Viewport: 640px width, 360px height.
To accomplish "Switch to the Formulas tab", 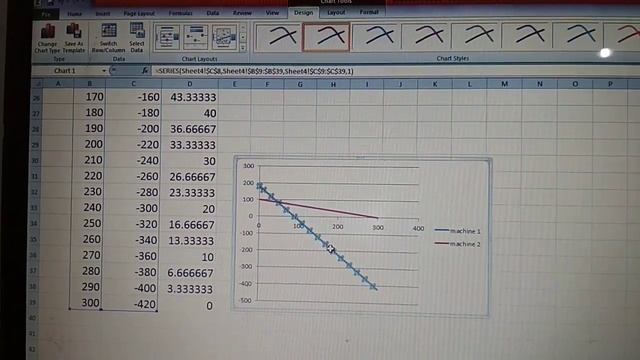I will [180, 13].
